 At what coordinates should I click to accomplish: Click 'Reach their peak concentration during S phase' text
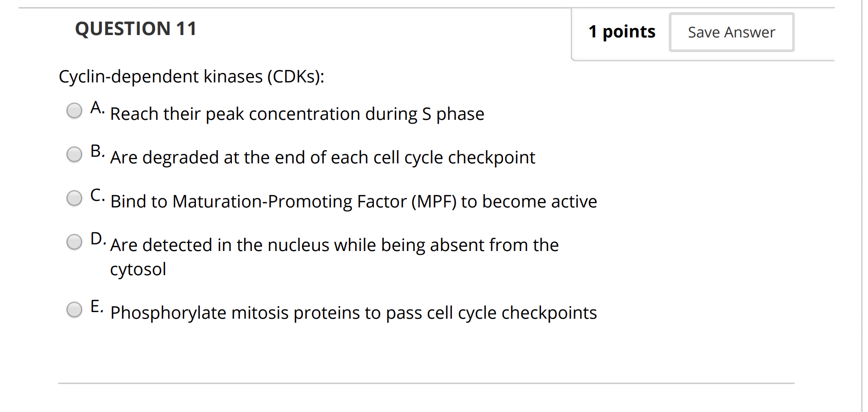pos(297,114)
